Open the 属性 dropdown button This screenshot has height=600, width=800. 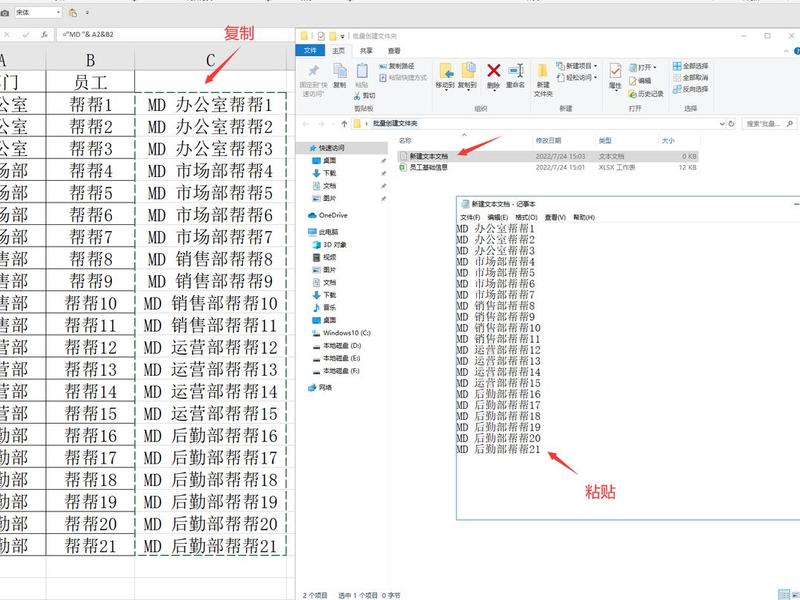click(x=615, y=77)
